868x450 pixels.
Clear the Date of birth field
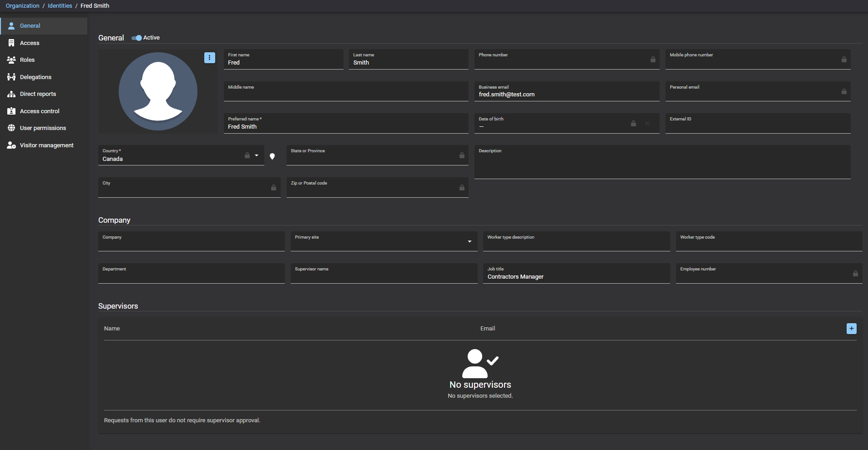click(x=647, y=124)
